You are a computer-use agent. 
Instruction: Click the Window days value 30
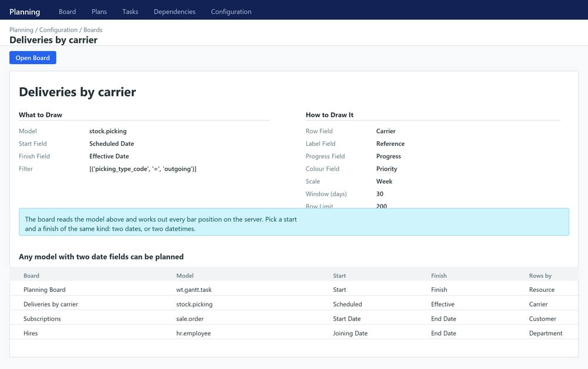pyautogui.click(x=379, y=194)
